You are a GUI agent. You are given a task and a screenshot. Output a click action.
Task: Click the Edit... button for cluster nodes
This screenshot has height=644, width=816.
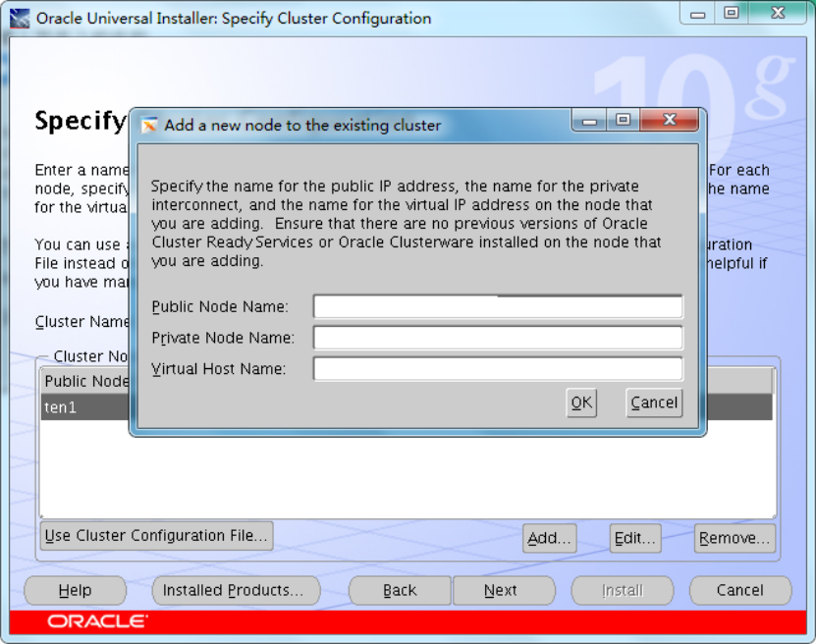[634, 538]
